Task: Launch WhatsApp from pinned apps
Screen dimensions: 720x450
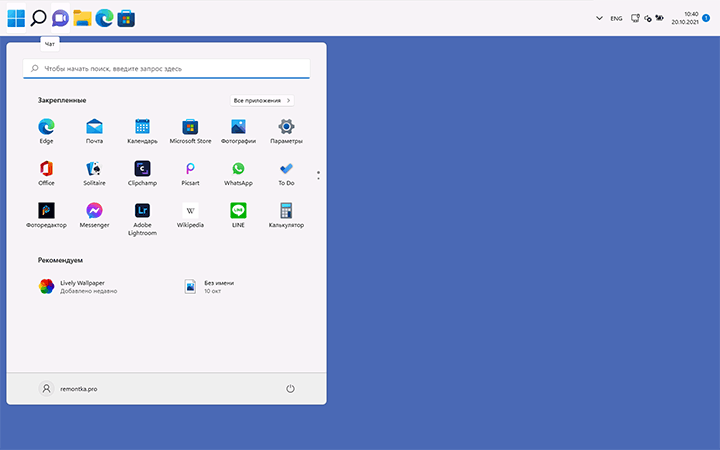Action: click(238, 173)
